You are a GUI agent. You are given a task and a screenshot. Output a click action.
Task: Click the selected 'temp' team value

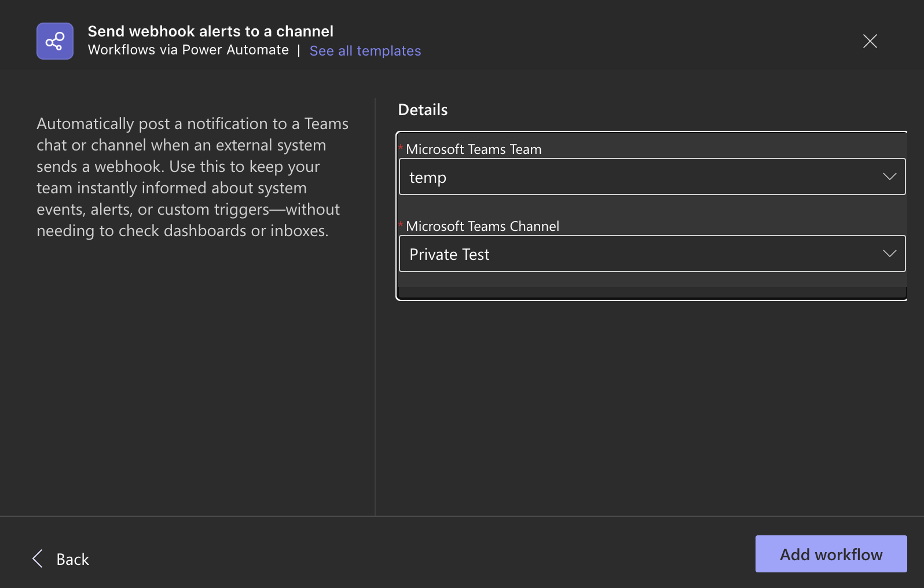pyautogui.click(x=428, y=178)
